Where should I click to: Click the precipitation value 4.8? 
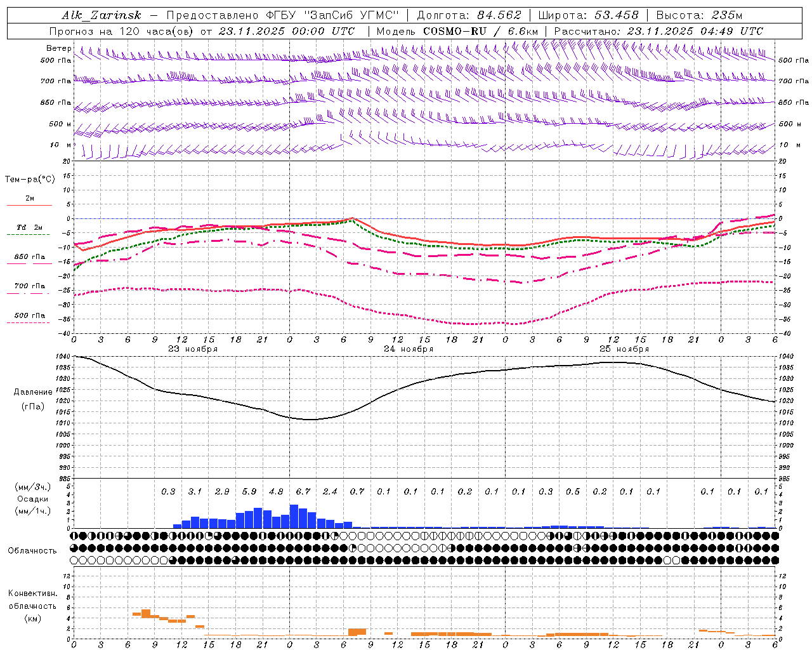(x=276, y=492)
